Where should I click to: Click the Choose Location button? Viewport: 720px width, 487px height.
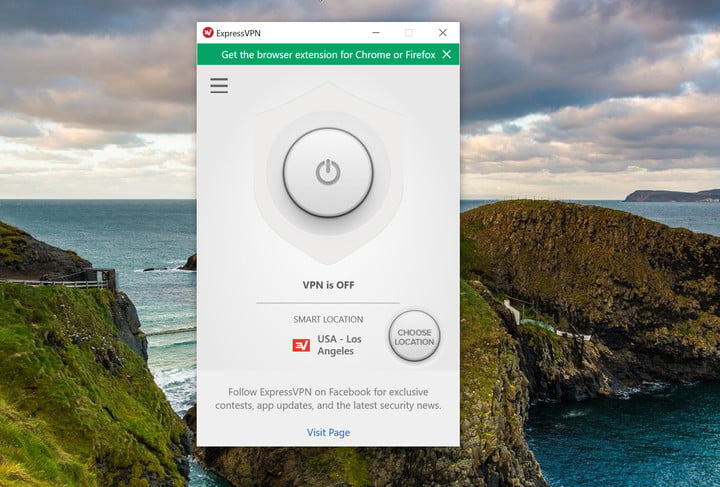coord(414,336)
